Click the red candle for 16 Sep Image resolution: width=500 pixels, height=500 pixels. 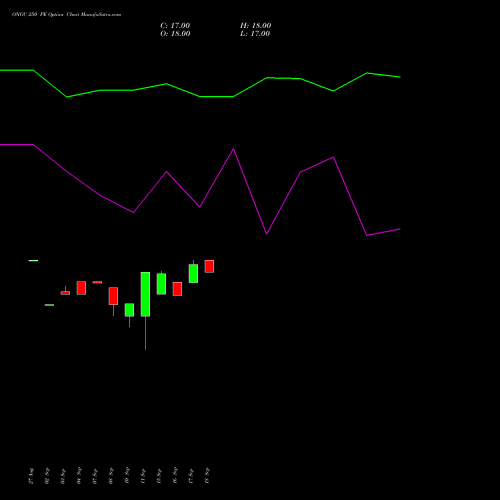click(177, 289)
